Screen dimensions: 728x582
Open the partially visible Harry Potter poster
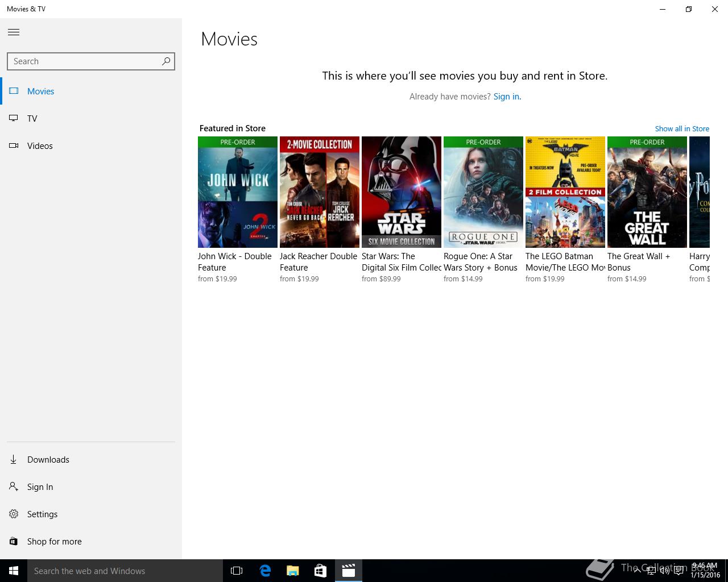[x=700, y=192]
